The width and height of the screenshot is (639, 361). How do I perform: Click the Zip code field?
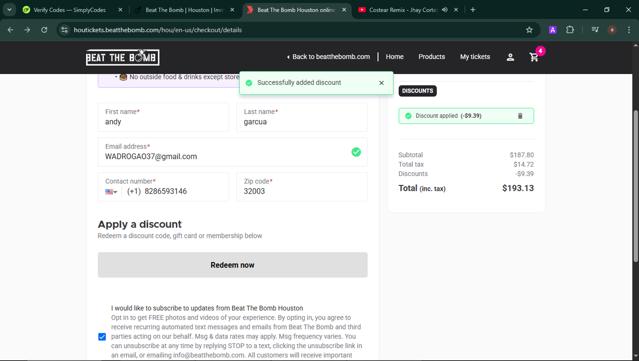pyautogui.click(x=302, y=187)
